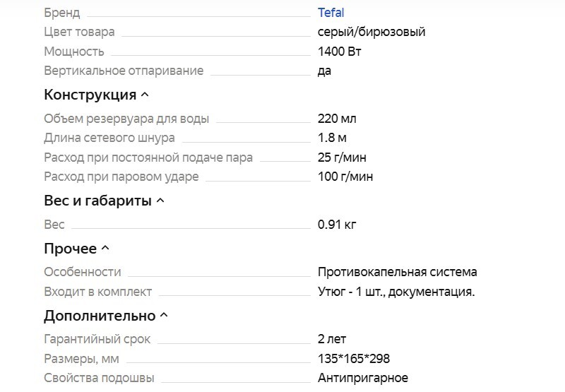This screenshot has width=565, height=392.
Task: Click the Объем резервуара для воды label
Action: [126, 119]
